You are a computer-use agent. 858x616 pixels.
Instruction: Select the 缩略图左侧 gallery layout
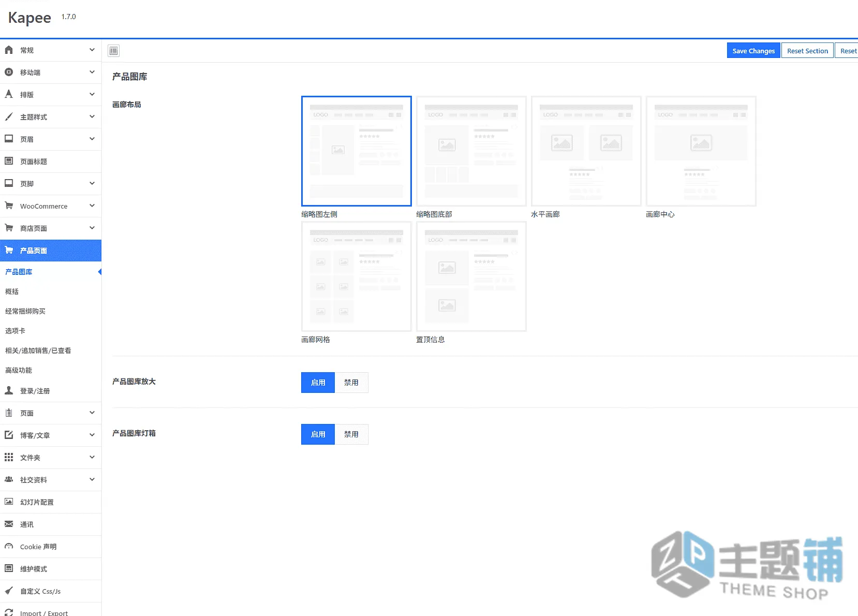[357, 151]
